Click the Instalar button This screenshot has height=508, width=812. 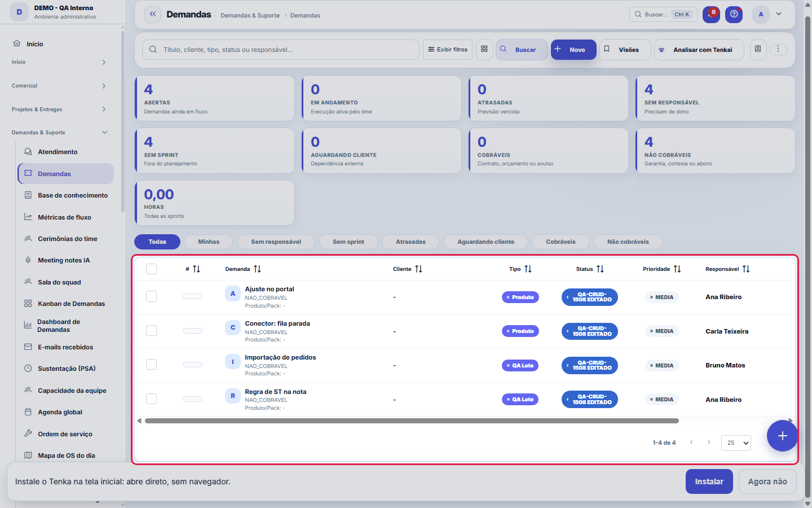tap(709, 481)
